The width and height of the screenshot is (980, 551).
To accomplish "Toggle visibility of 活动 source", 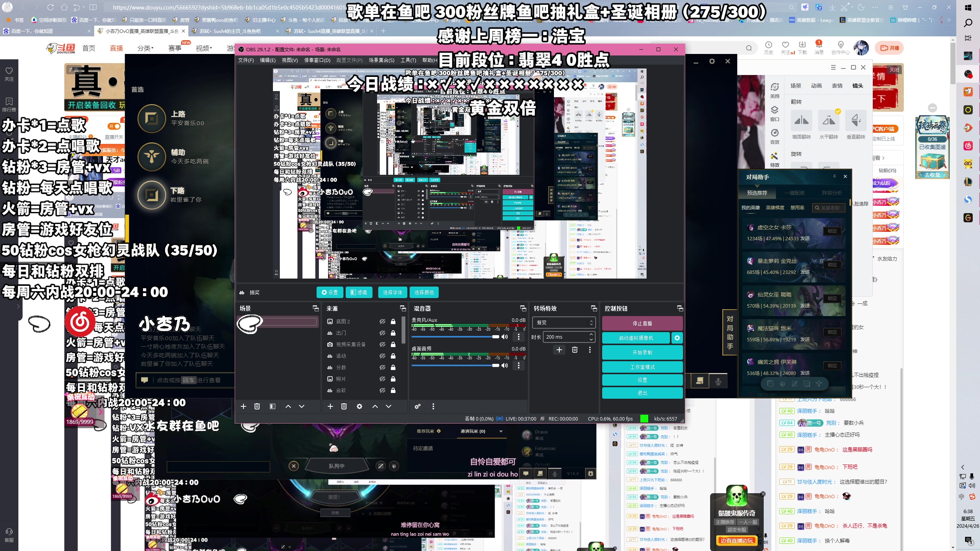I will [x=382, y=356].
